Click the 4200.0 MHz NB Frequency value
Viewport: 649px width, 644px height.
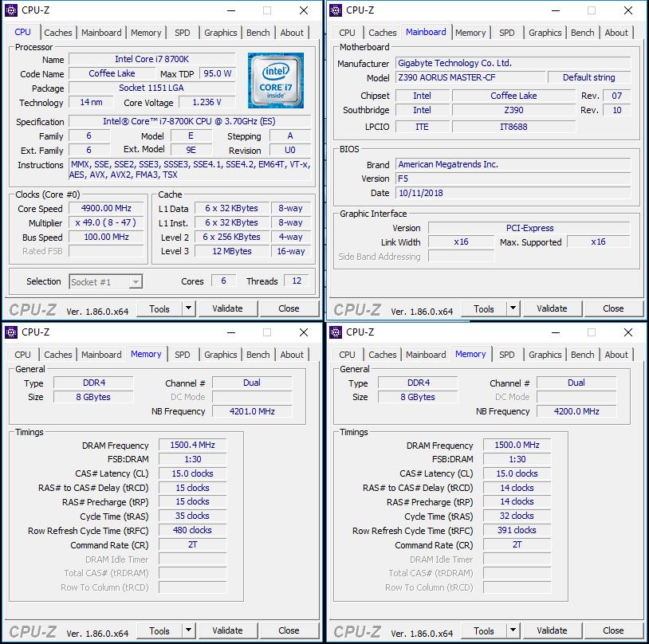[576, 411]
